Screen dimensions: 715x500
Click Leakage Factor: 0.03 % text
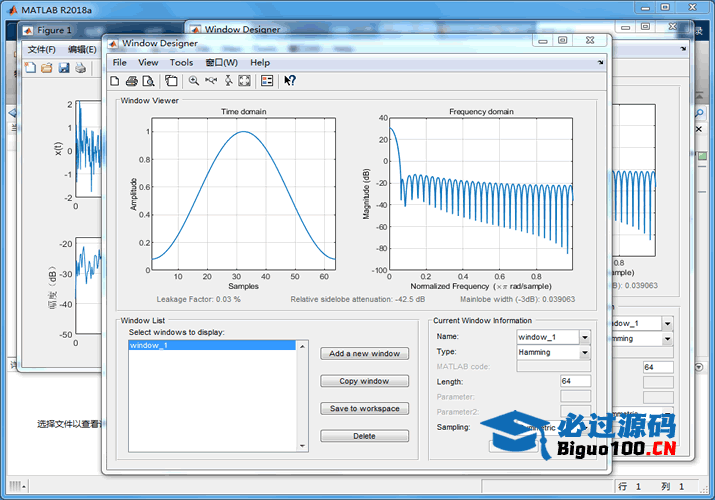tap(198, 299)
